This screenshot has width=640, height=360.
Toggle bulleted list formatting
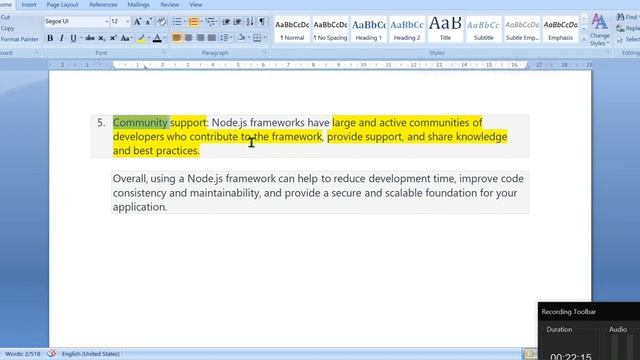tap(177, 22)
